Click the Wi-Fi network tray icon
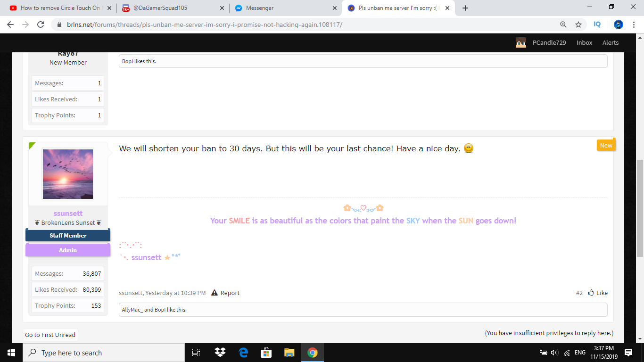 coord(567,353)
